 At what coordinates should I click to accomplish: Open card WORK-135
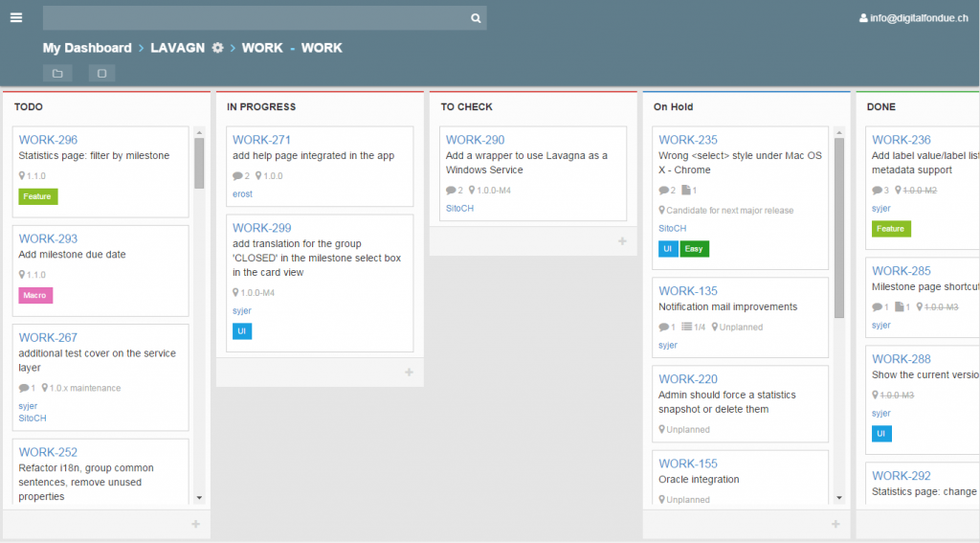688,290
